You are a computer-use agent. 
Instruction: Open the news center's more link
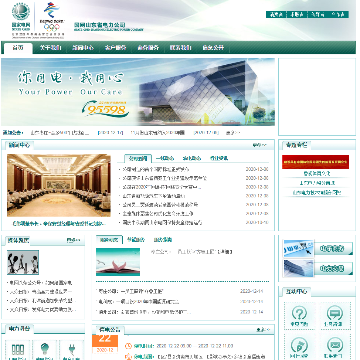click(259, 145)
